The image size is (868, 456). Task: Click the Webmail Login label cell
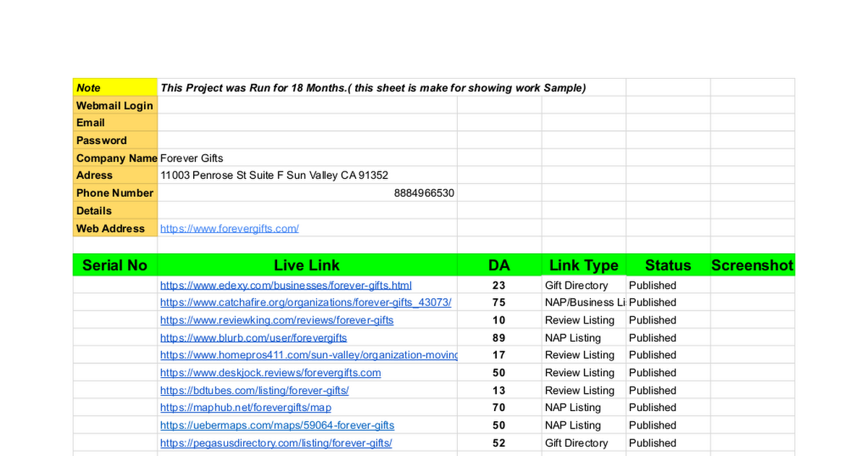tap(115, 106)
